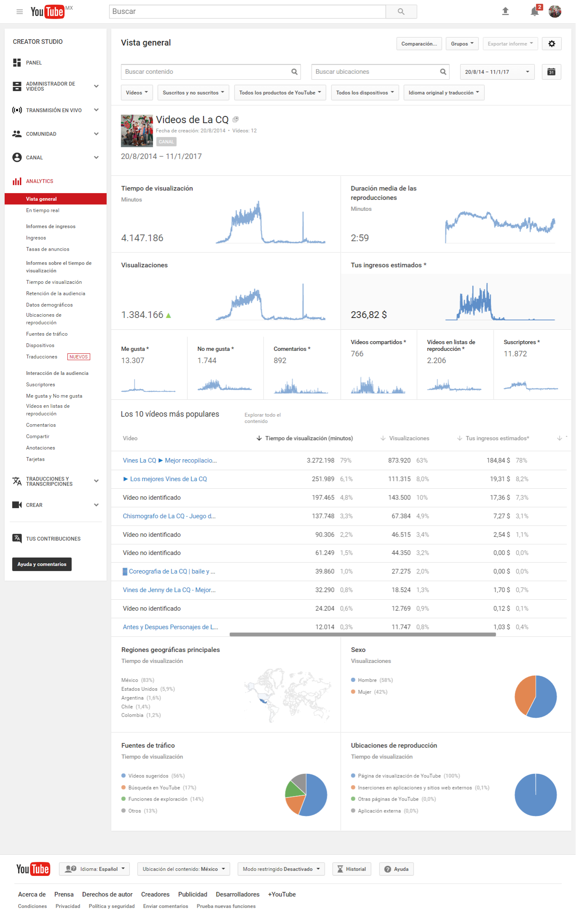Open Ubicación del contenido: México dropdown

pyautogui.click(x=184, y=869)
